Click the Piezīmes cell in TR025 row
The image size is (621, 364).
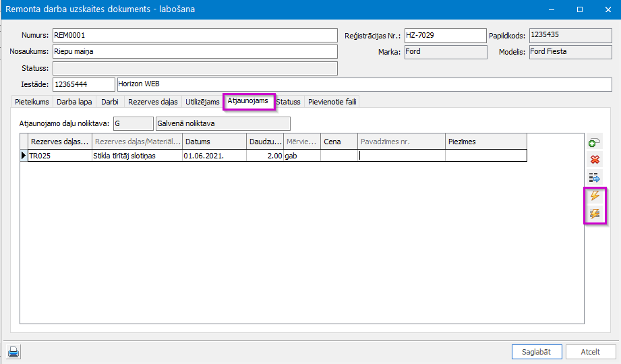(x=486, y=156)
